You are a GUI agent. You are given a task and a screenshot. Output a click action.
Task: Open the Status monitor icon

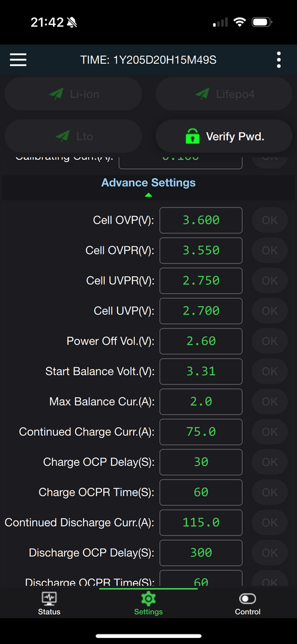coord(49,599)
